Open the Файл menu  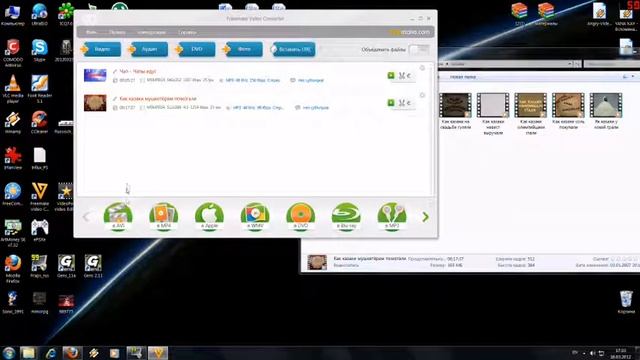(91, 32)
